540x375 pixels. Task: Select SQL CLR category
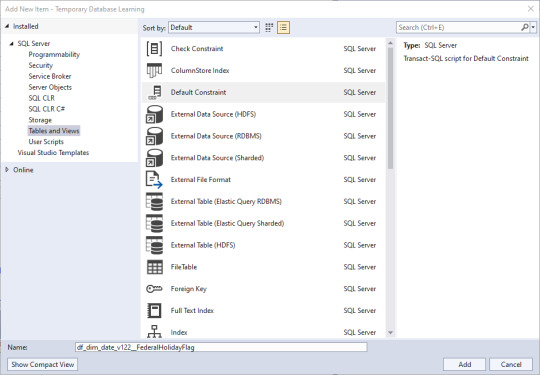pyautogui.click(x=42, y=98)
